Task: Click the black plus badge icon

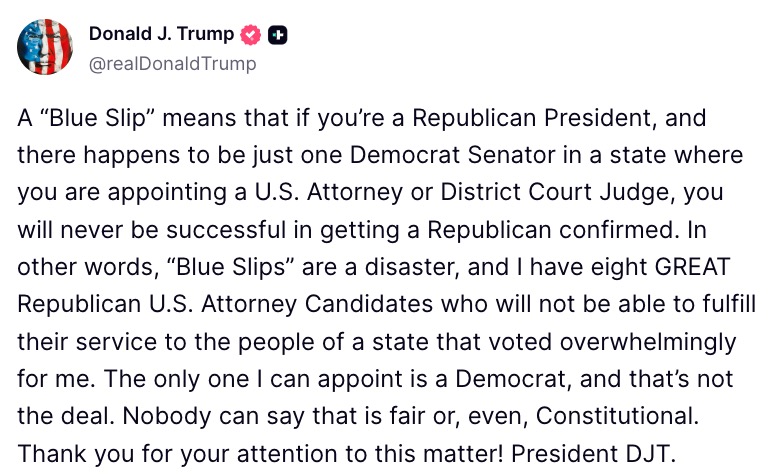Action: pos(279,34)
